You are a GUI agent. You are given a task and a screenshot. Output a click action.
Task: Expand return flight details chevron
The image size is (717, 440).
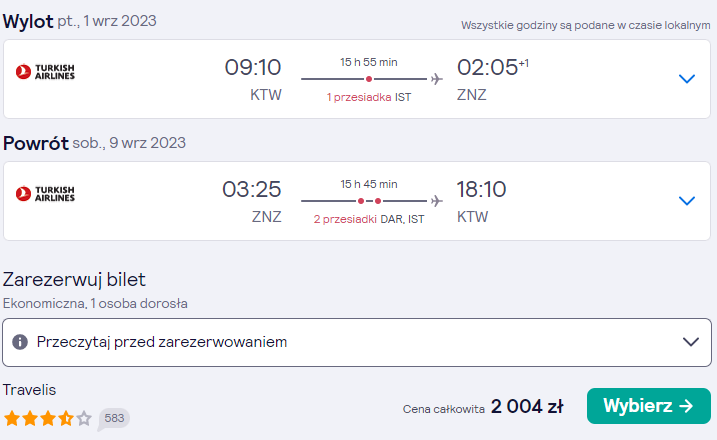click(x=686, y=200)
